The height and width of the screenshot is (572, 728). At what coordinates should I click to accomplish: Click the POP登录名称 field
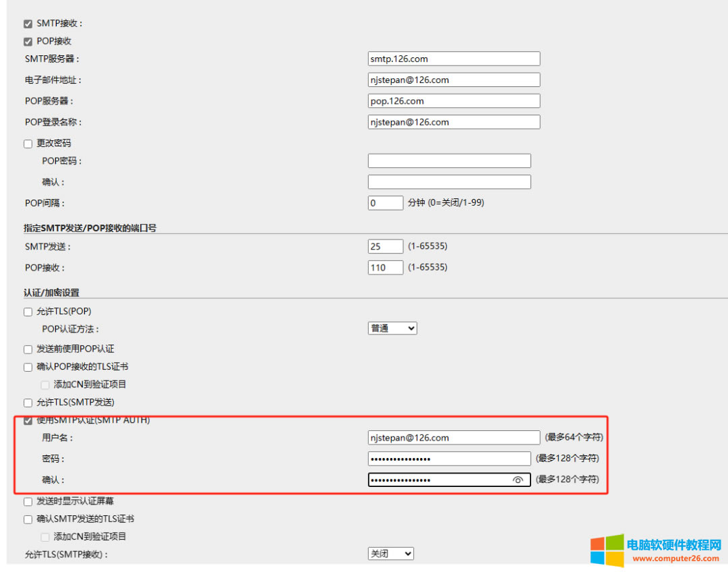[x=454, y=122]
